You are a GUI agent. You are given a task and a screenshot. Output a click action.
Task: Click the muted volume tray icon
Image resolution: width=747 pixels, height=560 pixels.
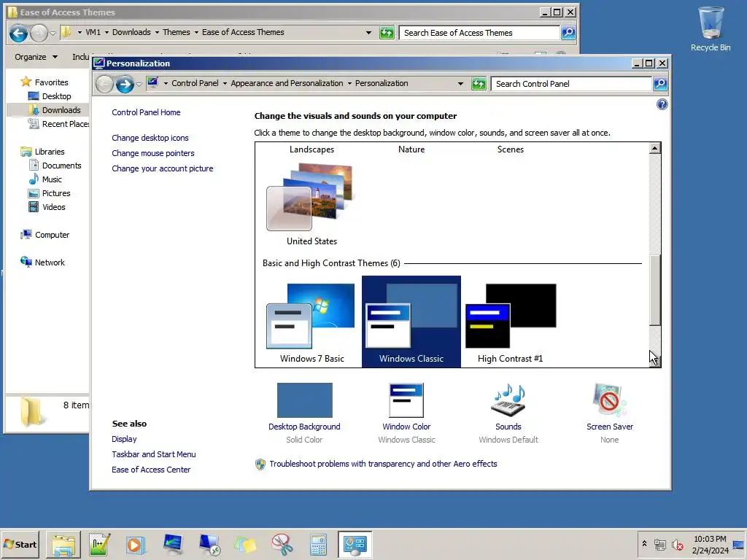tap(677, 545)
